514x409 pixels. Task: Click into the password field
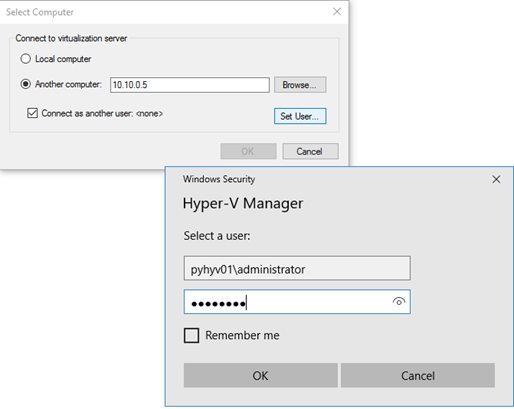click(297, 302)
